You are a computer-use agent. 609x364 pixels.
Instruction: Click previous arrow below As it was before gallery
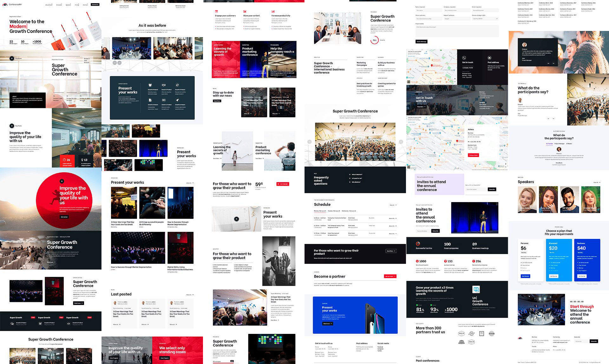point(115,63)
